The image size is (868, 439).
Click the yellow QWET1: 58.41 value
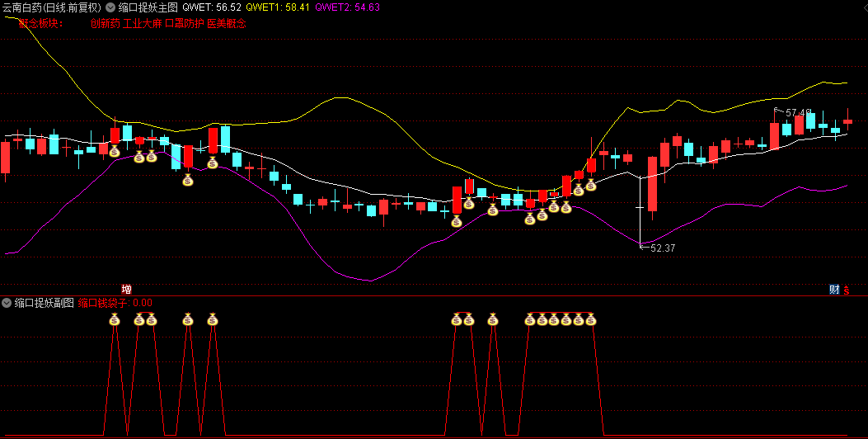coord(278,7)
